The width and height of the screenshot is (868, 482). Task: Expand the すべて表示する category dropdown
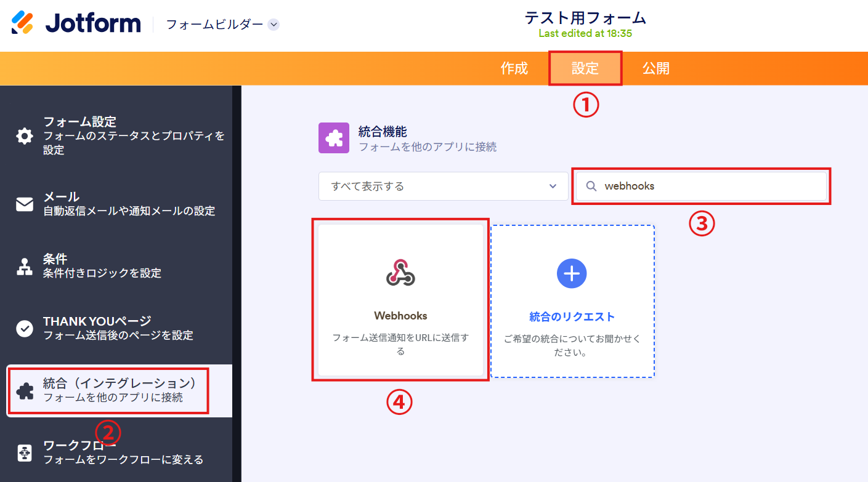tap(444, 186)
